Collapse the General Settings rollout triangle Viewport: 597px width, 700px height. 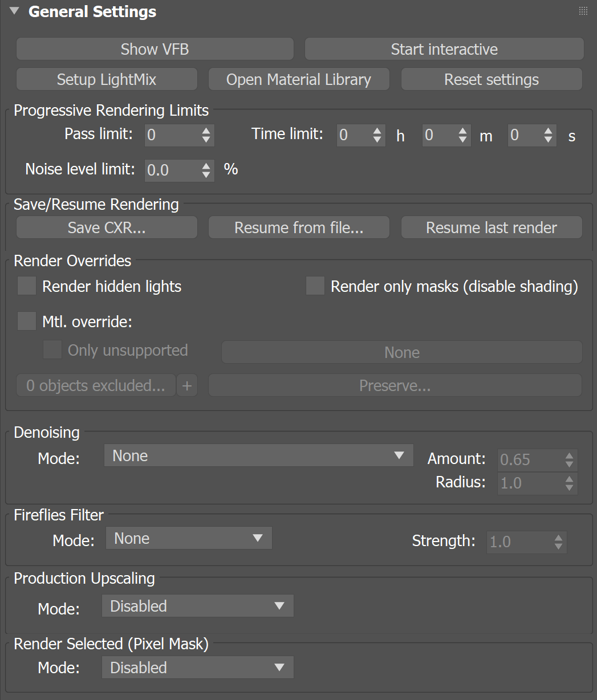coord(14,11)
